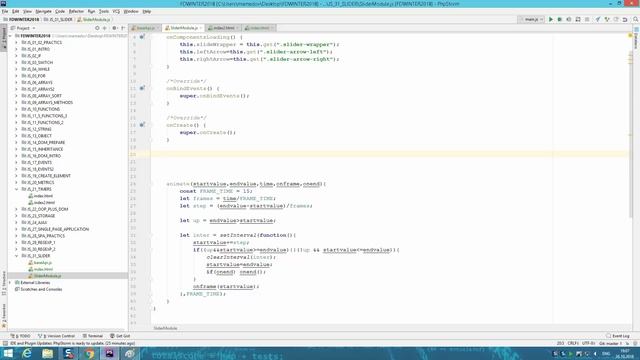Image resolution: width=640 pixels, height=360 pixels.
Task: Click the Project side tool window stripe button
Action: [4, 38]
